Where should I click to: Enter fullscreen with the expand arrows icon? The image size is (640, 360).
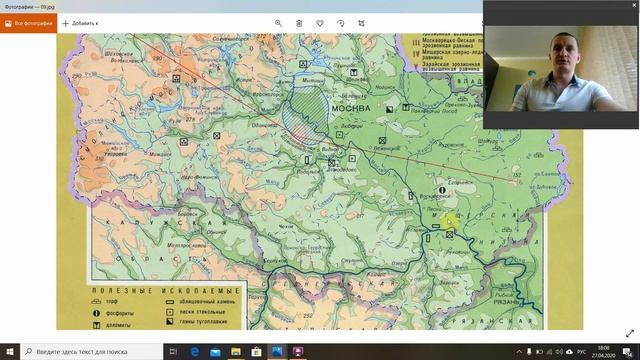[x=630, y=333]
